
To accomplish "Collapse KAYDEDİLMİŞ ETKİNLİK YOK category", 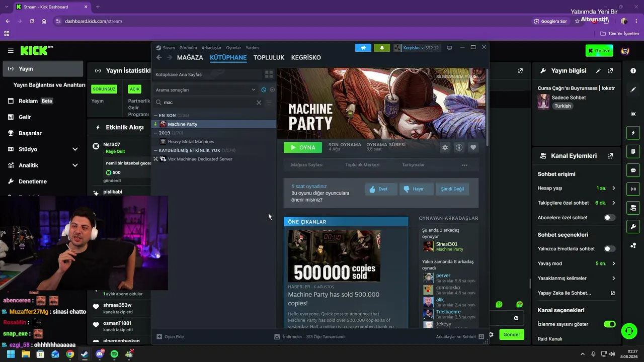I will click(156, 150).
